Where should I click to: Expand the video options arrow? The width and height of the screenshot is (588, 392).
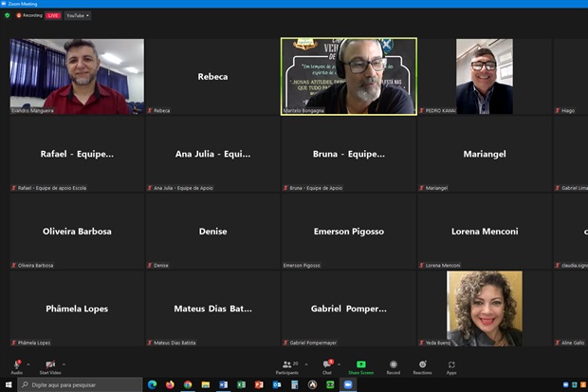pyautogui.click(x=64, y=364)
